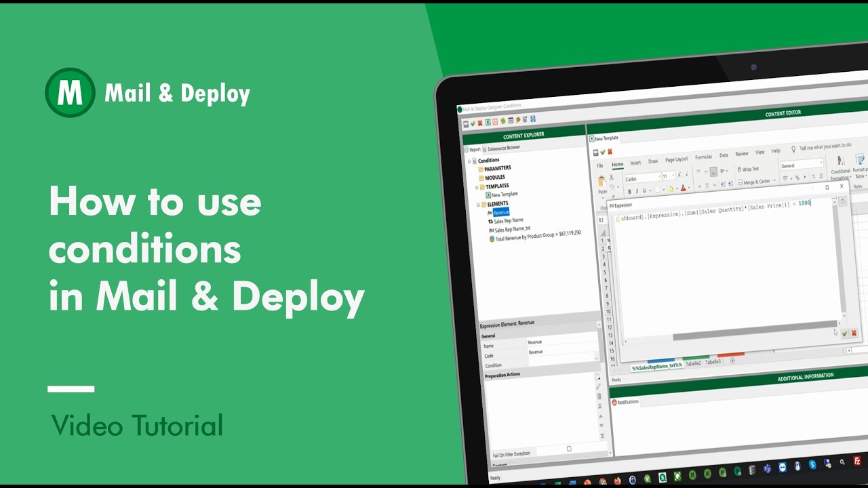The height and width of the screenshot is (488, 868).
Task: Open the font size 11 dropdown
Action: click(673, 176)
